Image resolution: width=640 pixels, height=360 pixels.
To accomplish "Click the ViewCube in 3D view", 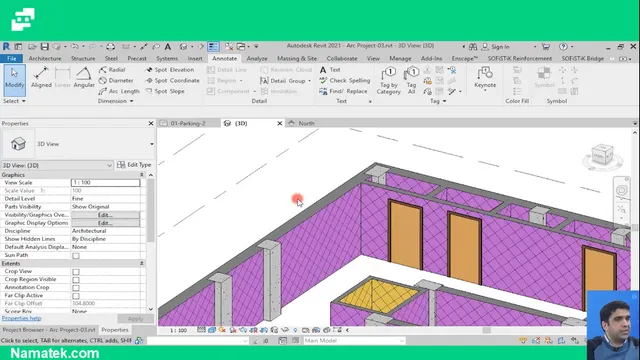I will click(602, 155).
